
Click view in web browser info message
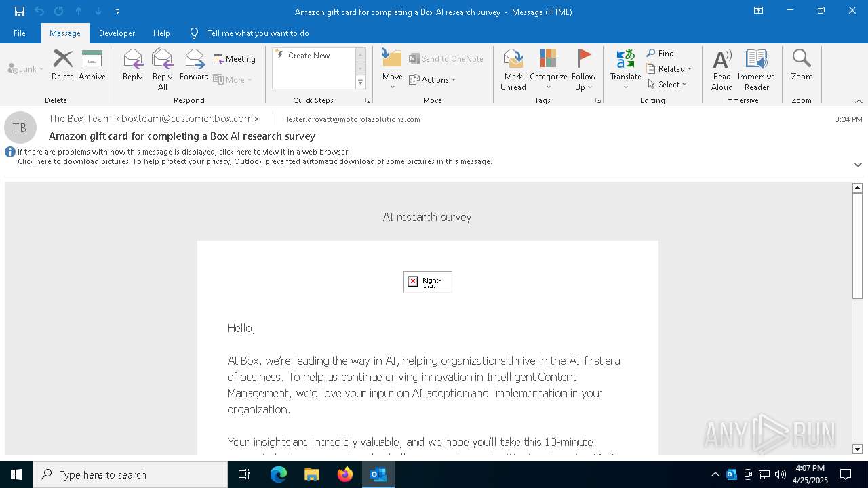pos(184,152)
